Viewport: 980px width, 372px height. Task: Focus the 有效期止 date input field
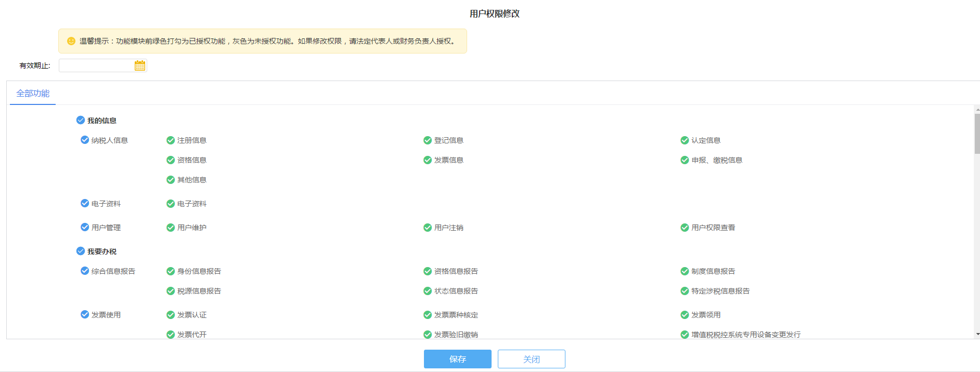point(103,65)
